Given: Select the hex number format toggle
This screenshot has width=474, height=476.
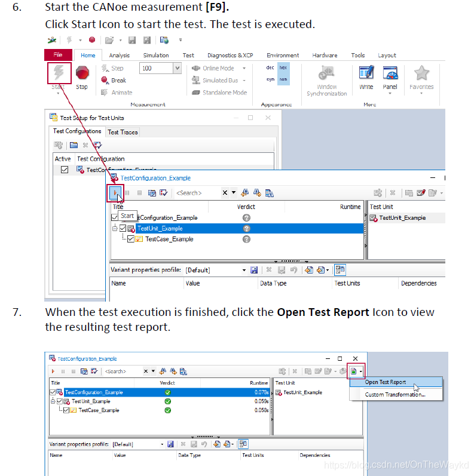Looking at the screenshot, I should [283, 67].
